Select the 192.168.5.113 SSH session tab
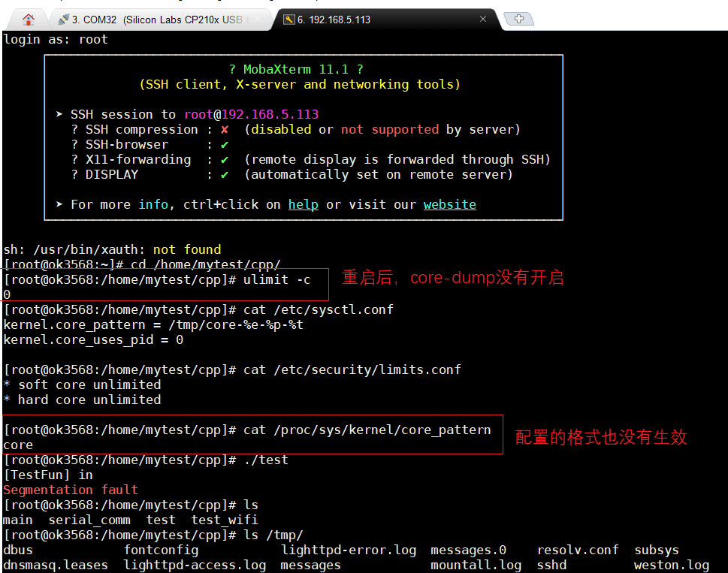Screen dimensions: 728x573 coord(386,20)
